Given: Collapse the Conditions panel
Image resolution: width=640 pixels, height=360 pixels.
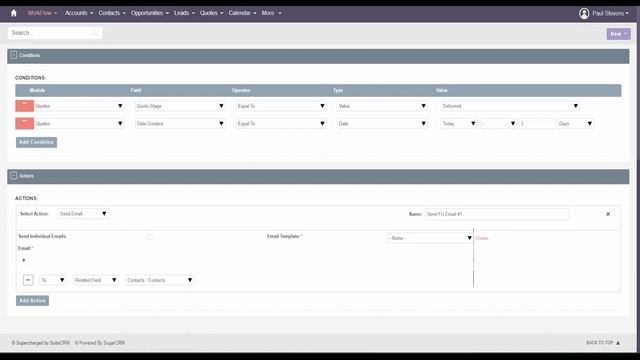Looking at the screenshot, I should (14, 55).
